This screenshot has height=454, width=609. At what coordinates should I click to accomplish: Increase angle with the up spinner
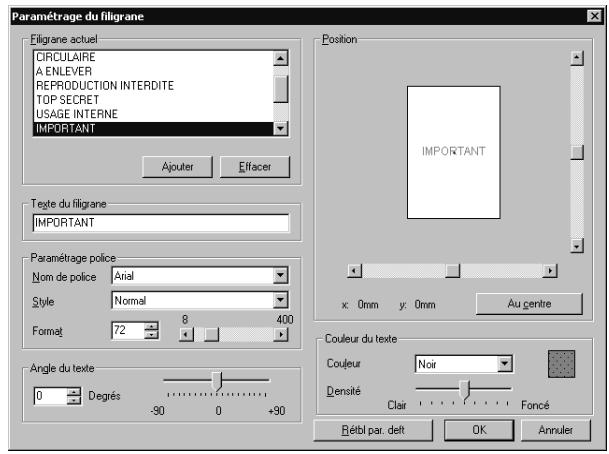pyautogui.click(x=74, y=391)
